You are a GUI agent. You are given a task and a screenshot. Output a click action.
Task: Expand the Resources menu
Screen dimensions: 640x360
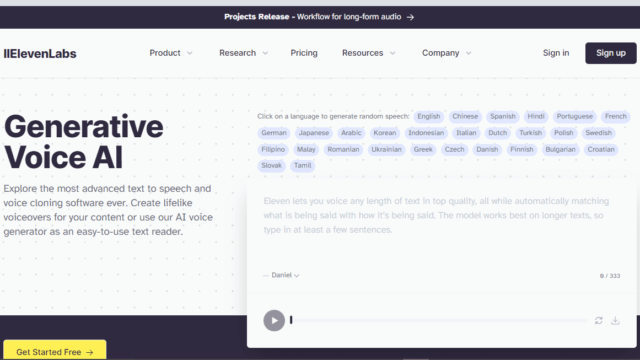pyautogui.click(x=369, y=53)
